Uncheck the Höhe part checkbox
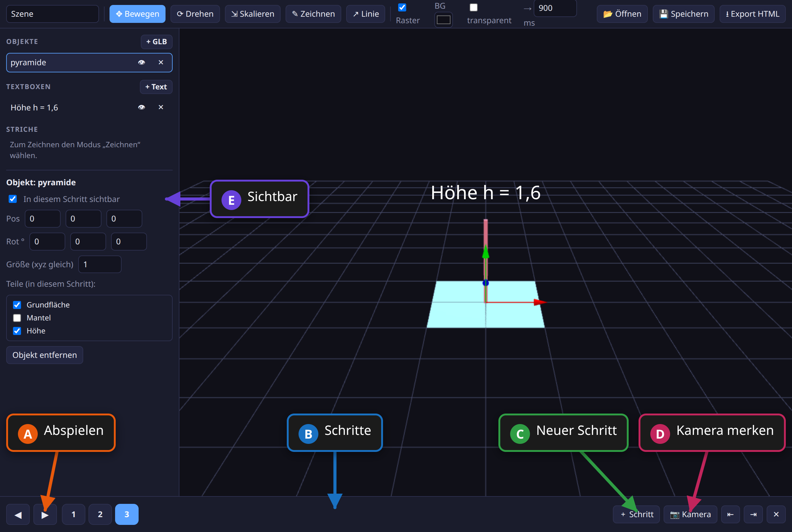This screenshot has height=532, width=792. point(17,331)
